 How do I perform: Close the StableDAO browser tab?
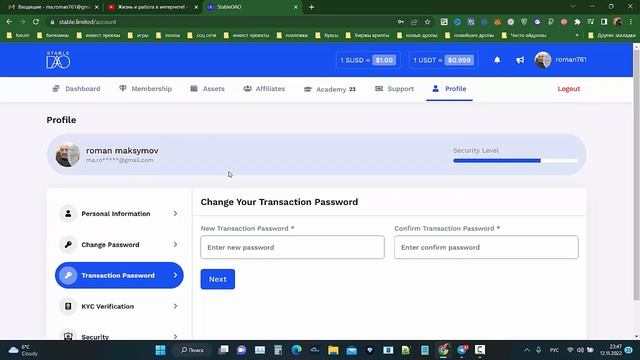click(296, 7)
